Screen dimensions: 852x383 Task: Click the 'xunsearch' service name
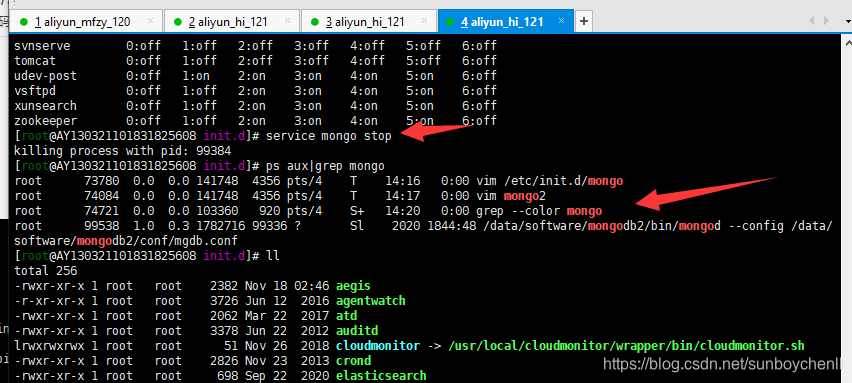(46, 105)
